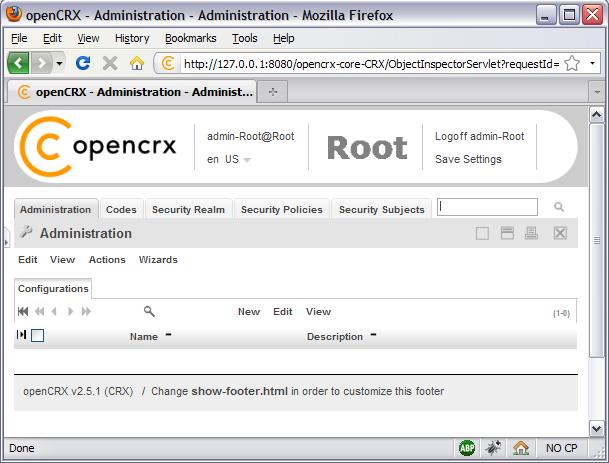The image size is (609, 463).
Task: Reload the page with the blue refresh icon
Action: pyautogui.click(x=83, y=63)
